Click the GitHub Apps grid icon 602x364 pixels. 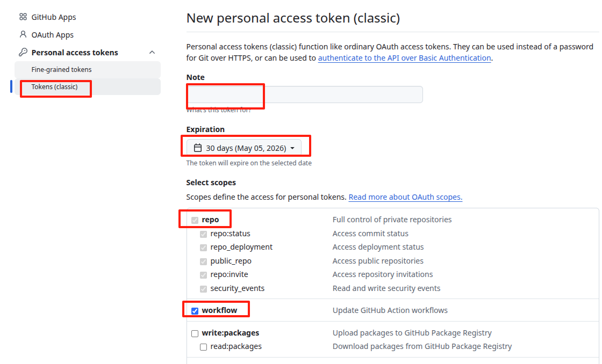click(23, 17)
